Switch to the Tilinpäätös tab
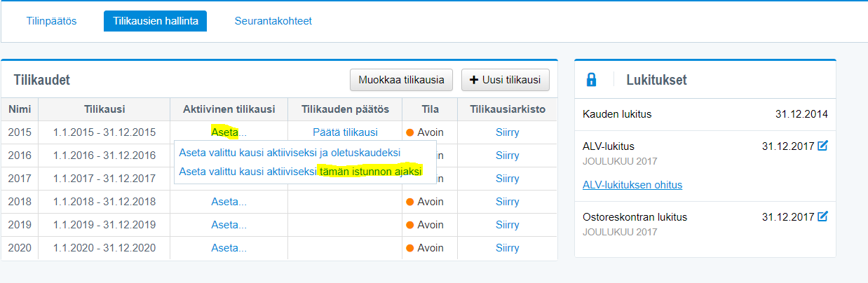 click(x=51, y=21)
